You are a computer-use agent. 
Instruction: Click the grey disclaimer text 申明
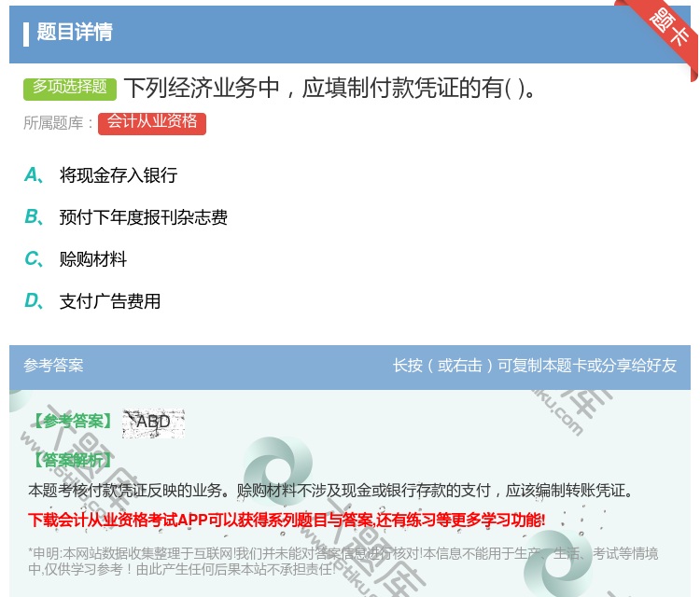pyautogui.click(x=343, y=562)
